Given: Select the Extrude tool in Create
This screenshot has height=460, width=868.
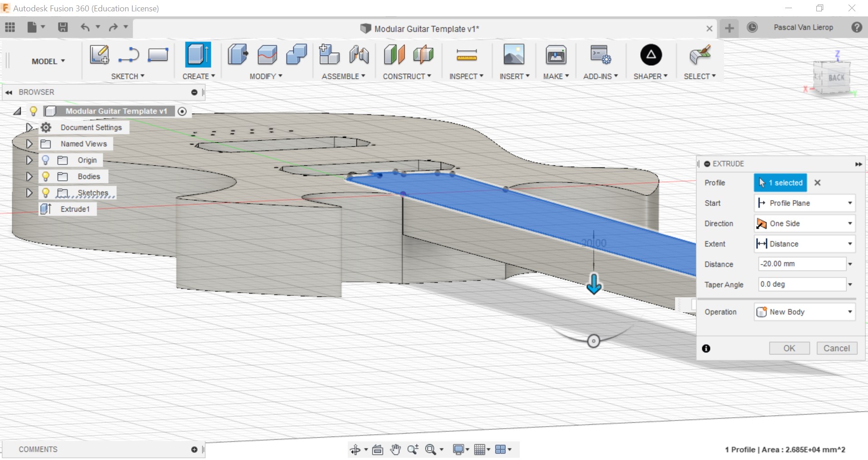Looking at the screenshot, I should click(198, 55).
